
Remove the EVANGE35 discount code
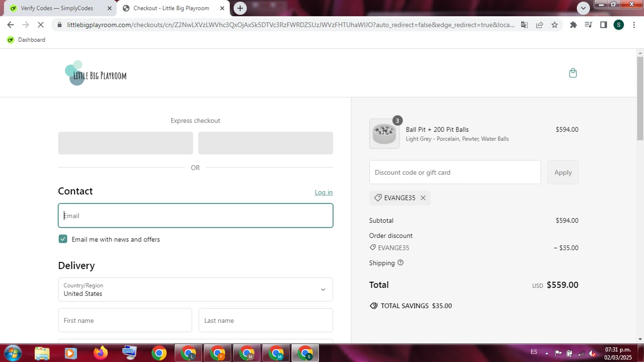click(423, 198)
